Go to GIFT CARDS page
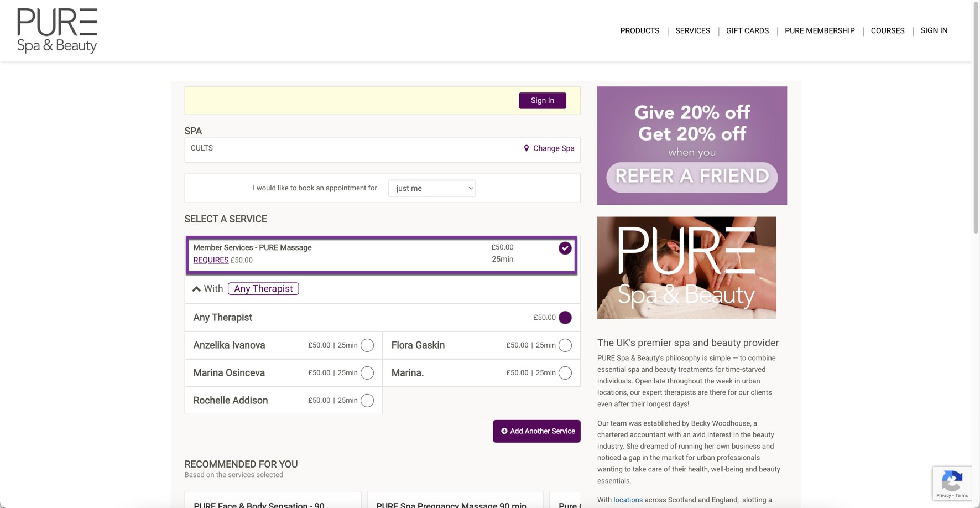980x508 pixels. 747,31
